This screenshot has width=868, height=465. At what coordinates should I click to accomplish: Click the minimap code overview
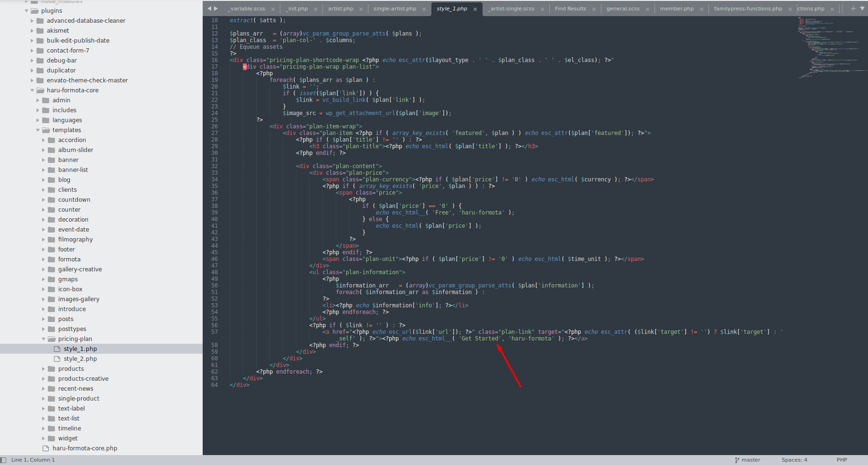click(832, 47)
